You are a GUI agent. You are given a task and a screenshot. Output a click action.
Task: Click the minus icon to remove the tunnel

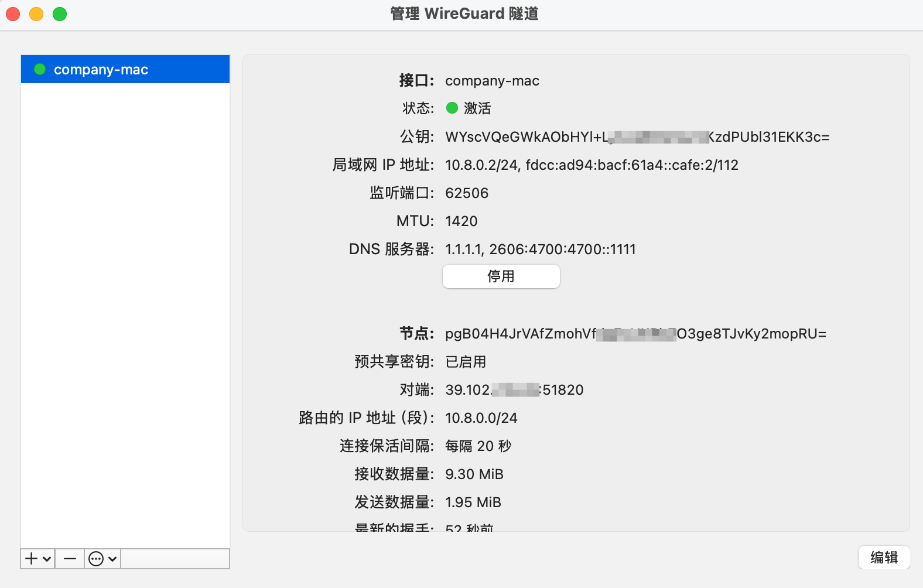pyautogui.click(x=70, y=559)
